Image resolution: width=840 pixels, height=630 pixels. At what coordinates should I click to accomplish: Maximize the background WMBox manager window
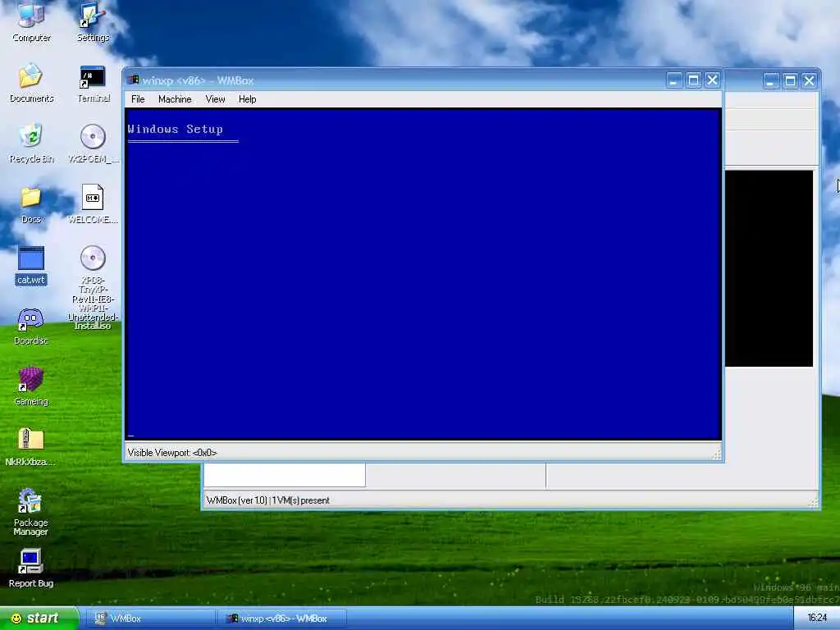point(790,81)
